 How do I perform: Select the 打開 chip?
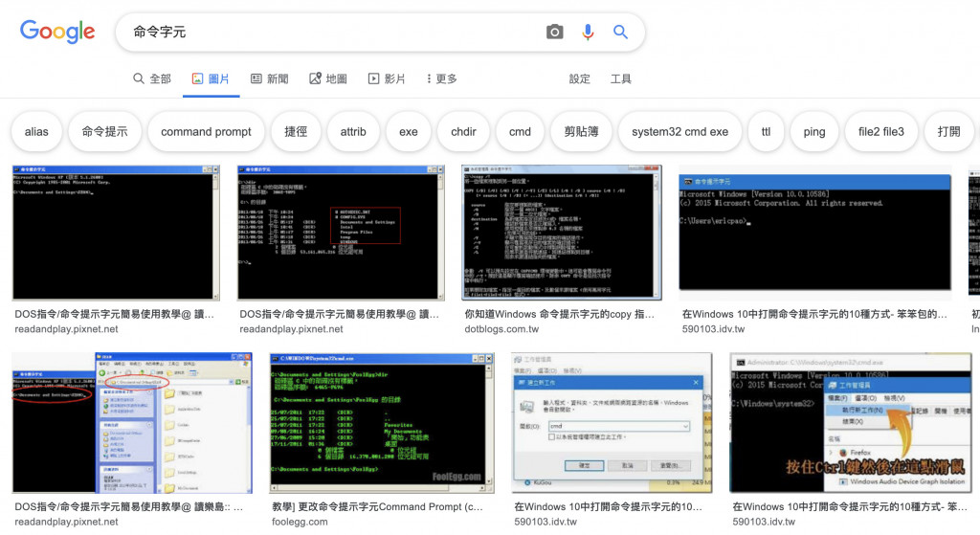[948, 132]
